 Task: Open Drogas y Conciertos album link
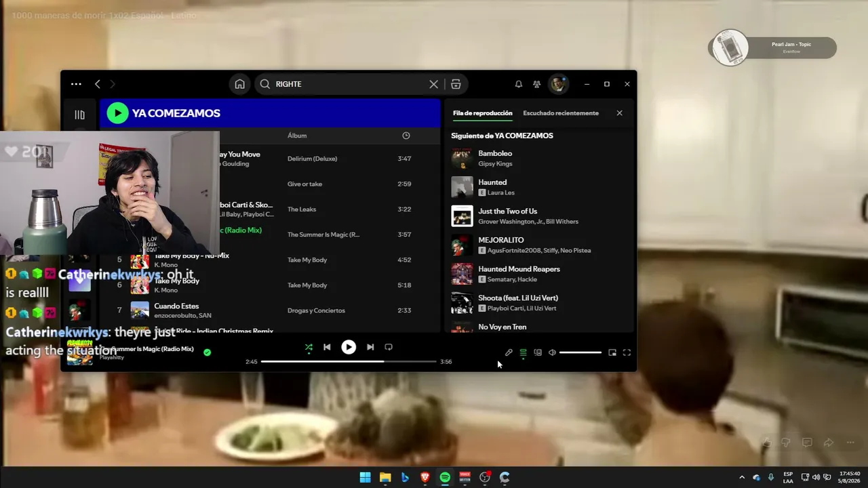pyautogui.click(x=316, y=310)
